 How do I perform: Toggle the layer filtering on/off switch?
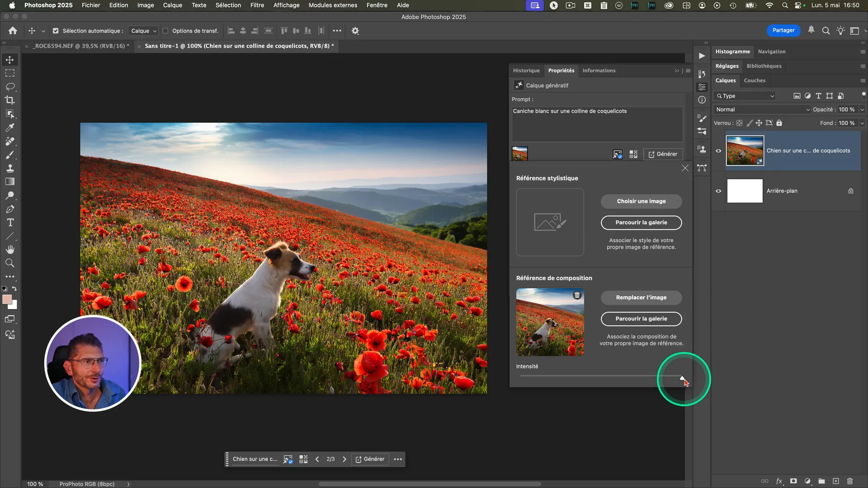coord(863,95)
